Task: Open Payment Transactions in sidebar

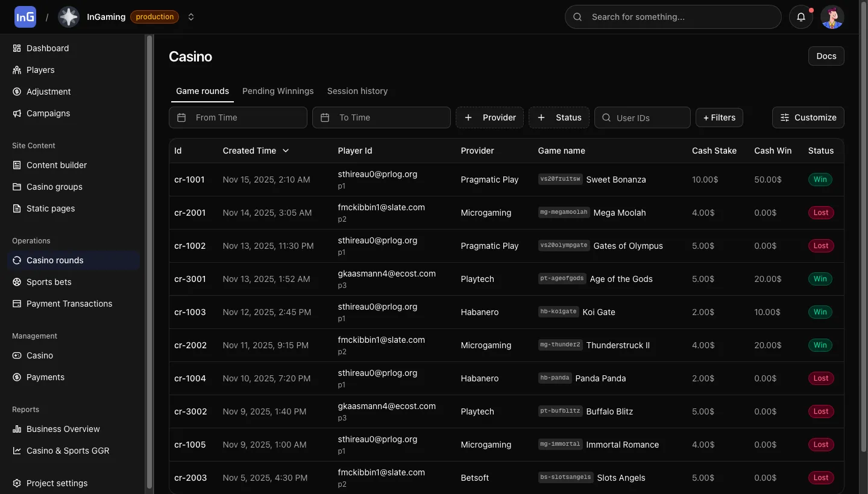Action: [69, 304]
